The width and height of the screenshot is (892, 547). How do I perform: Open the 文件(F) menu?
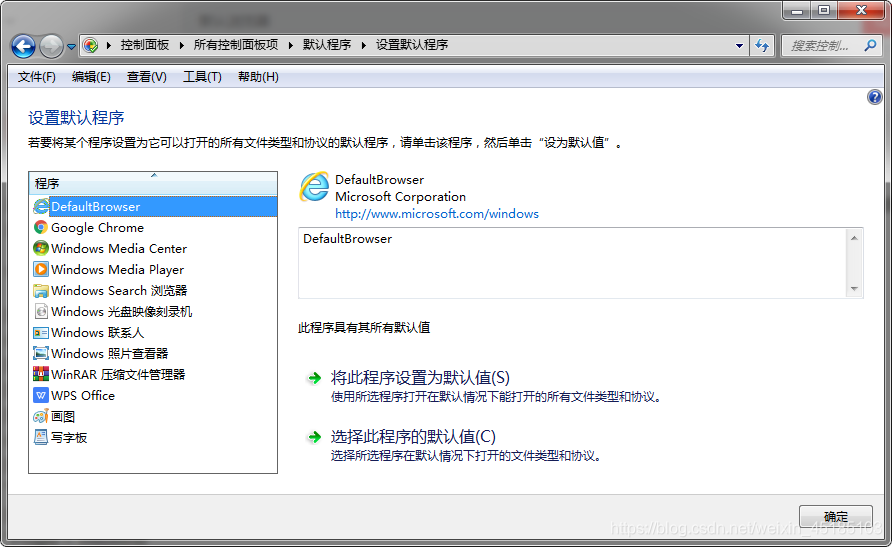(36, 77)
